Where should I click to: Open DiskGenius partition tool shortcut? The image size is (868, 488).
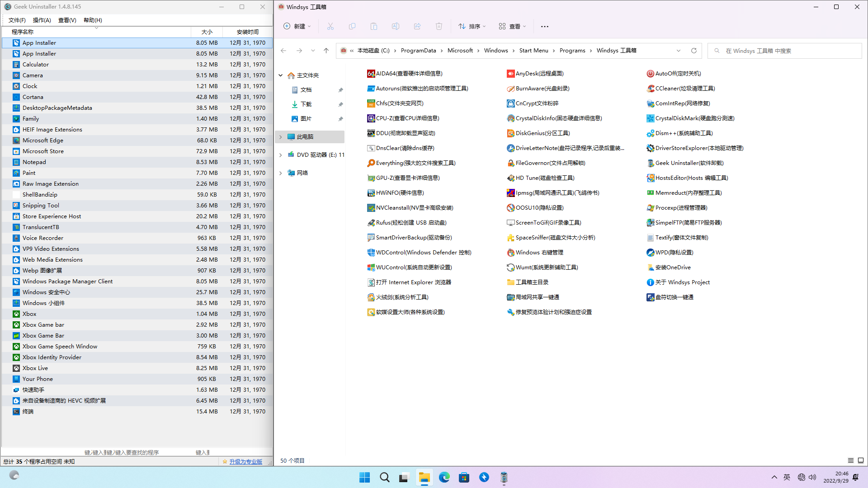[542, 133]
